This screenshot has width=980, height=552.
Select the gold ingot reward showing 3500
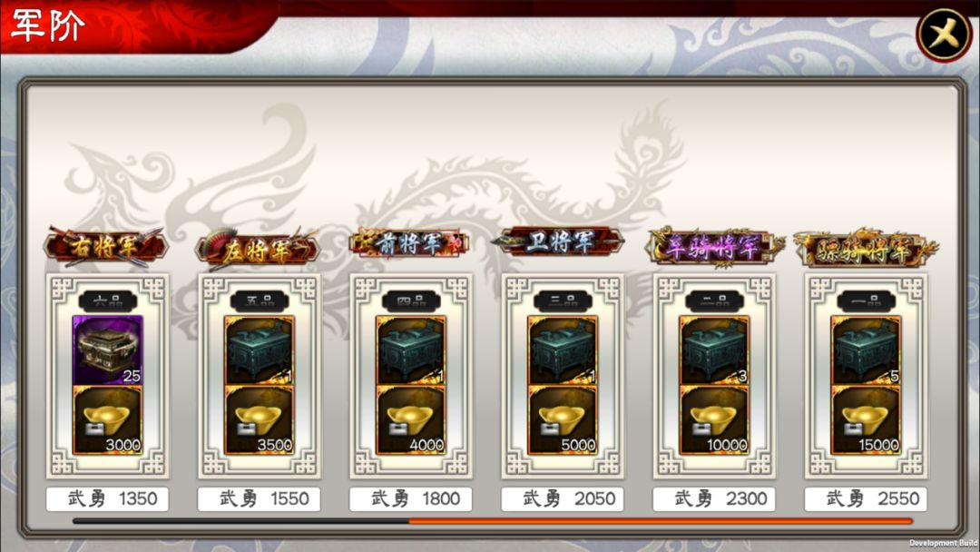260,420
